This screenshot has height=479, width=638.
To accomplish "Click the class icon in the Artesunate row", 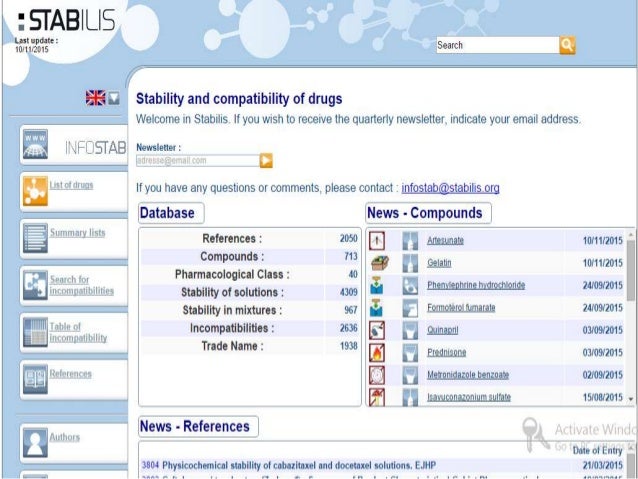I will (377, 241).
